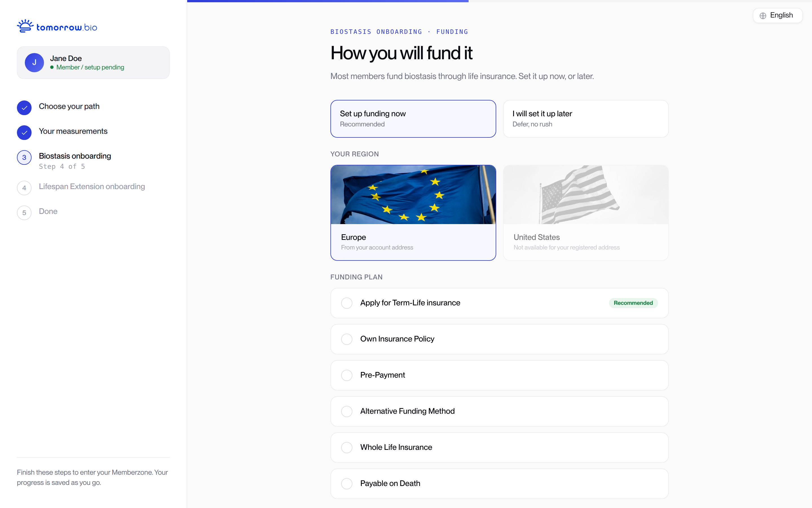
Task: Pick Europe as your region
Action: (413, 213)
